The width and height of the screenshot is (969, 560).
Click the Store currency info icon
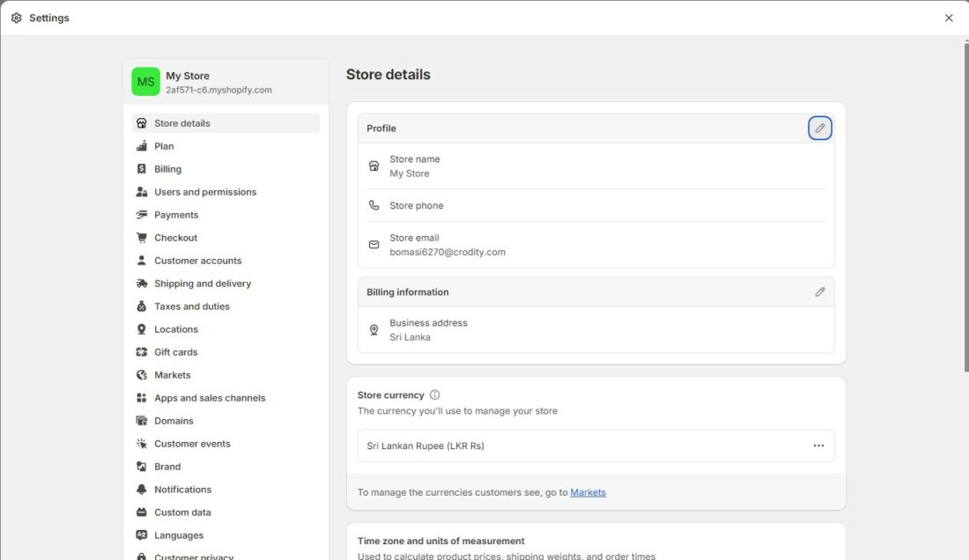click(x=434, y=395)
